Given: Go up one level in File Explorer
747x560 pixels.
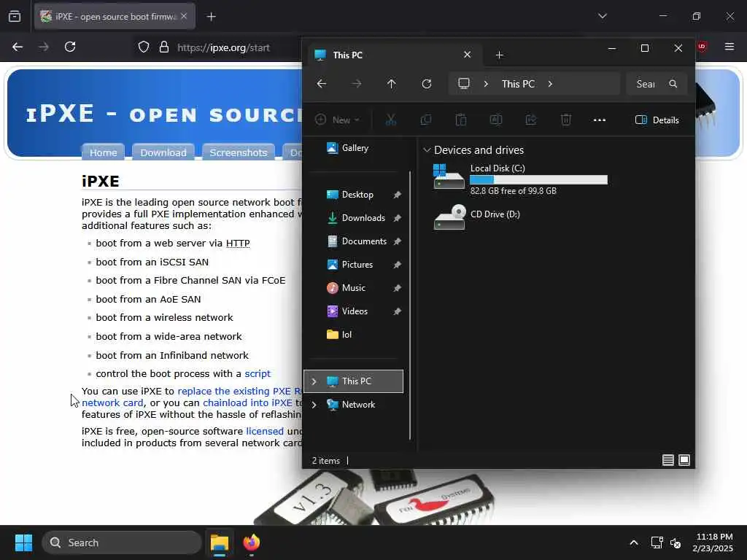Looking at the screenshot, I should pyautogui.click(x=391, y=84).
